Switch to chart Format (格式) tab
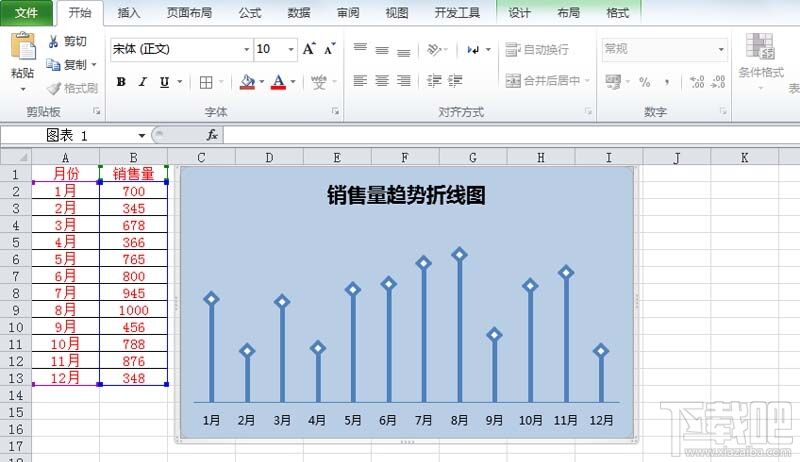This screenshot has height=462, width=800. 617,13
